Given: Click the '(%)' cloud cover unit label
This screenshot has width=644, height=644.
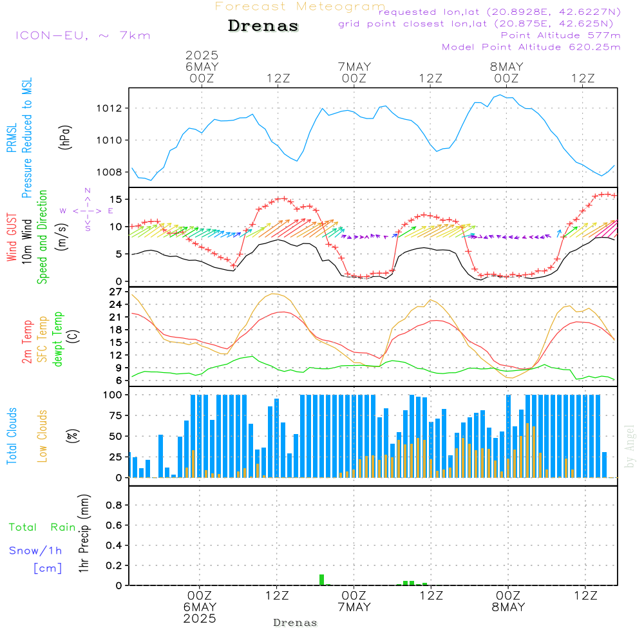Looking at the screenshot, I should coord(72,436).
